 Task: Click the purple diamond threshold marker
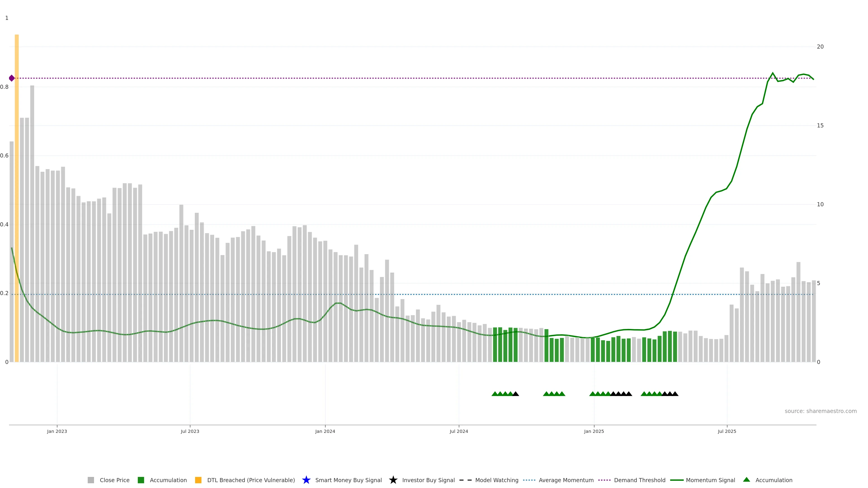coord(12,78)
